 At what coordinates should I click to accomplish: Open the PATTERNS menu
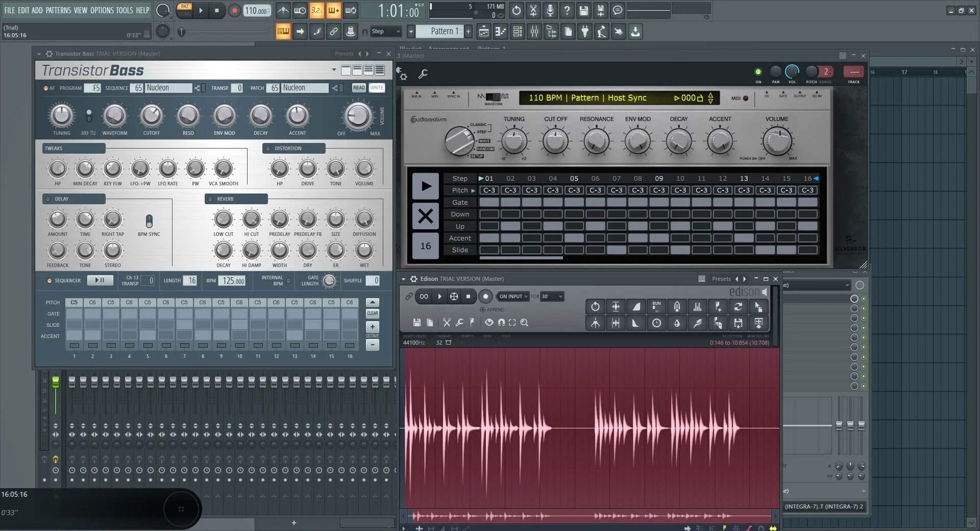58,10
